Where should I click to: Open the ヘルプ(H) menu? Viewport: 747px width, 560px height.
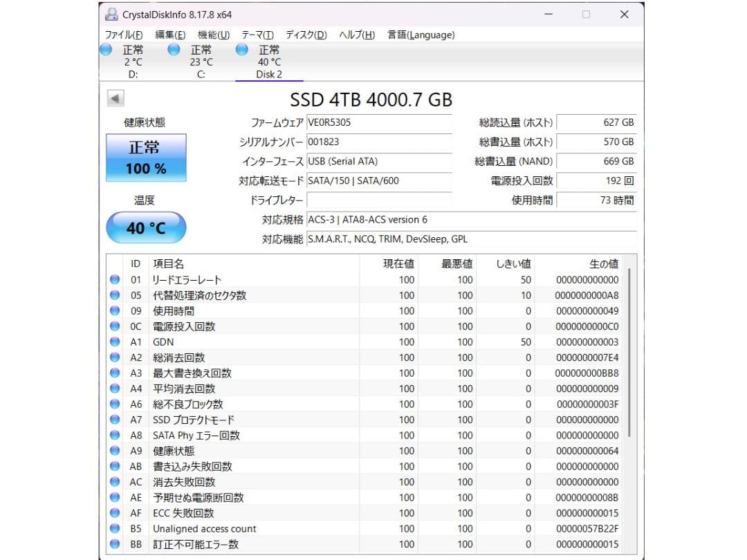point(357,35)
